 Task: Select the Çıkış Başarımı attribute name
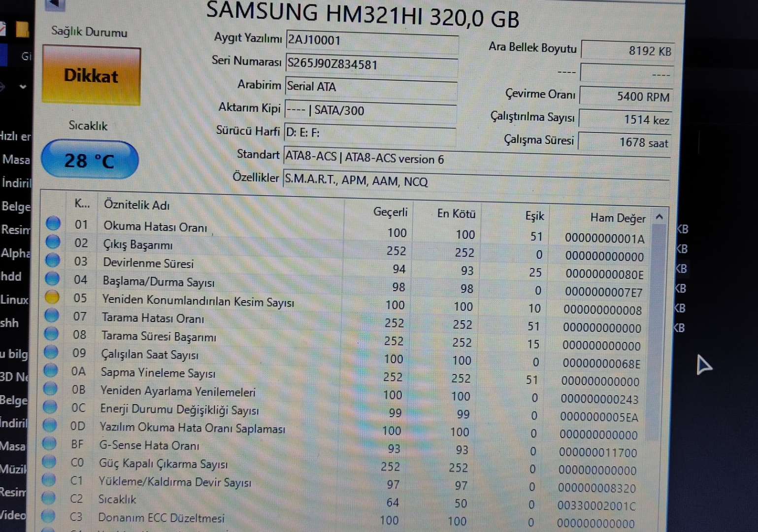point(138,245)
